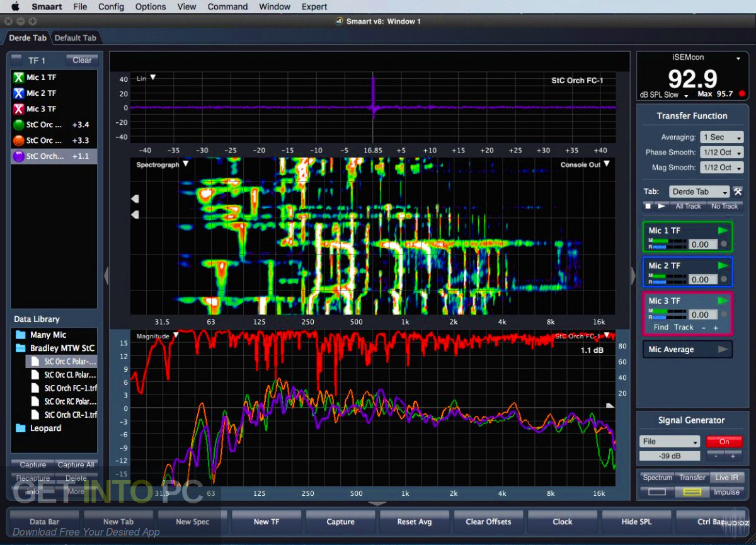This screenshot has width=756, height=545.
Task: Open the Expert menu
Action: (x=314, y=7)
